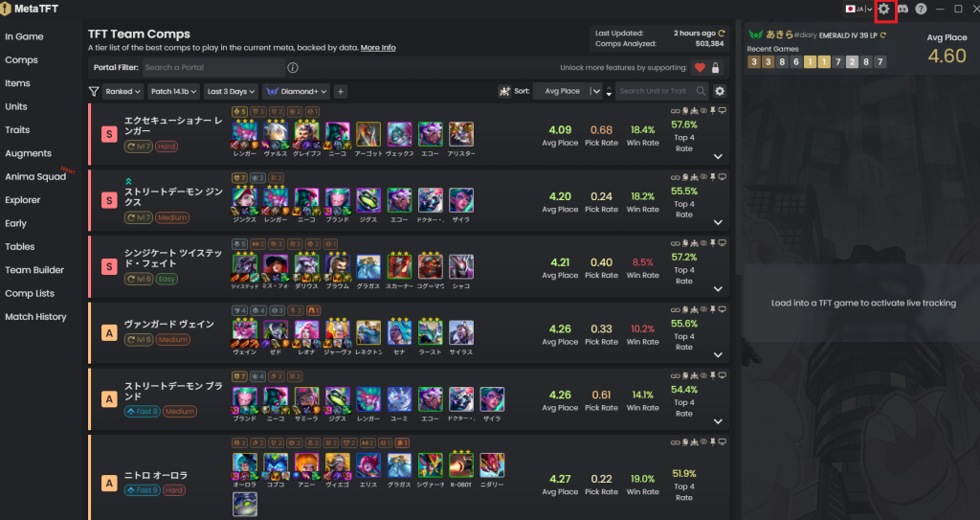Toggle the lock icon for supporter features

click(716, 68)
